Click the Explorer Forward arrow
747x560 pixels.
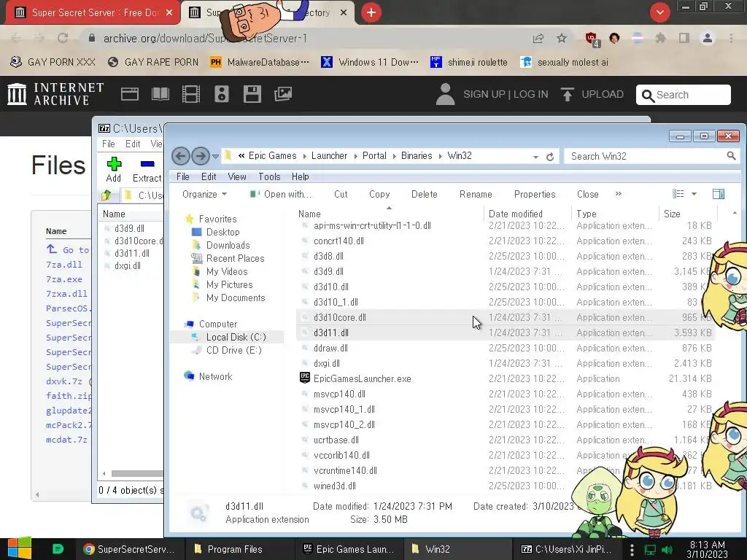[201, 156]
